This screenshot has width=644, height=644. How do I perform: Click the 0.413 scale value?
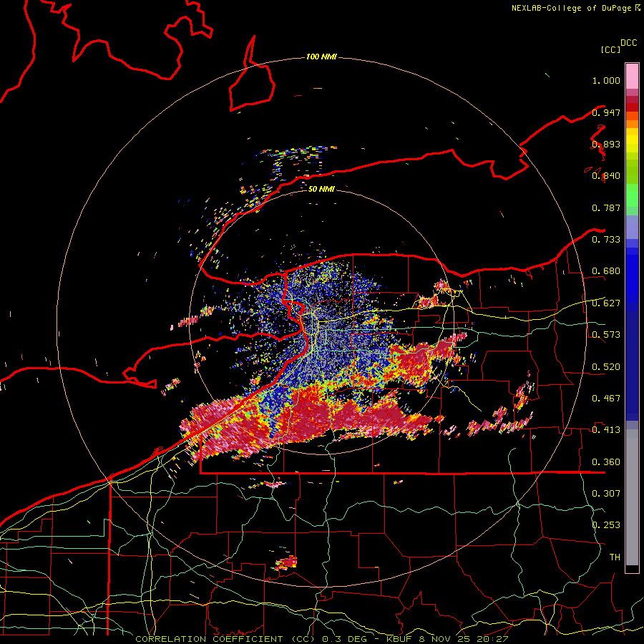point(606,430)
